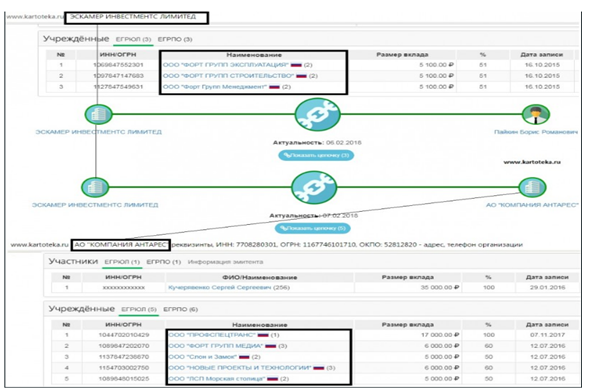Click the flag beside ООО Слон и Замок
Viewport: 589px width, 389px height.
coord(244,356)
